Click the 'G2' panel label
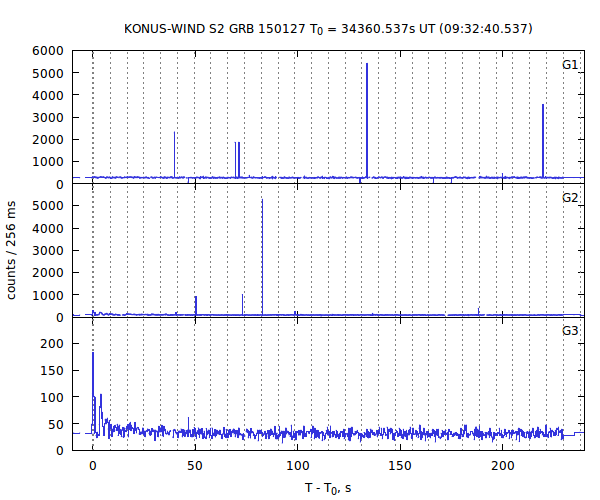This screenshot has height=500, width=600. (x=570, y=198)
